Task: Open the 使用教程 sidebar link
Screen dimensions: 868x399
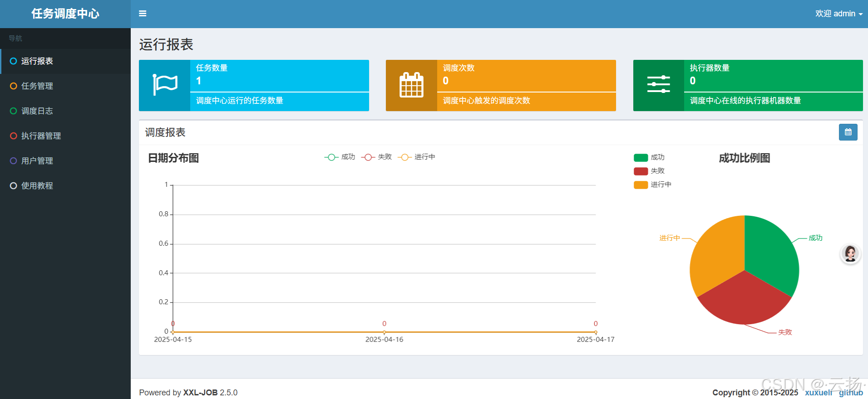Action: coord(65,186)
